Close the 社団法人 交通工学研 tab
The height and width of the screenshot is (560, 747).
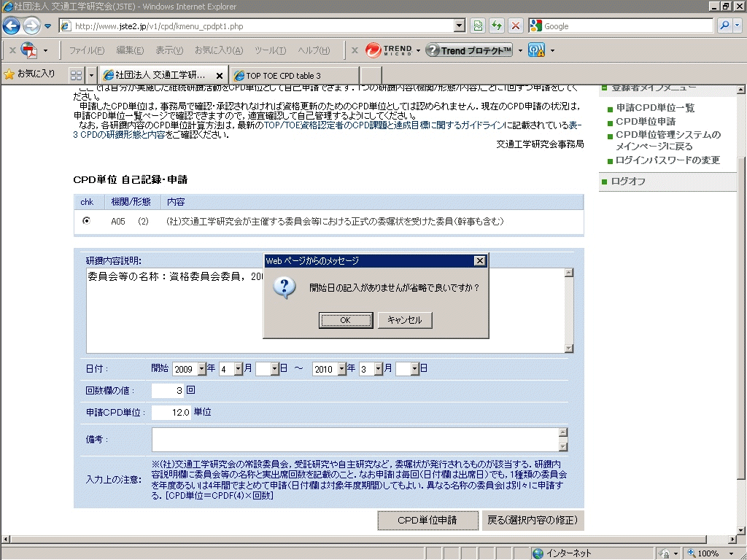pos(219,76)
